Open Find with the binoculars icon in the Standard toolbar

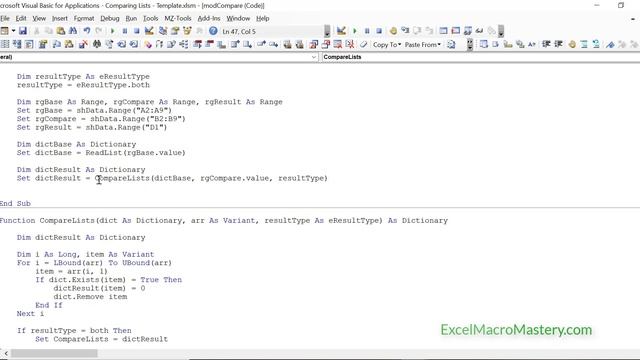tap(73, 31)
